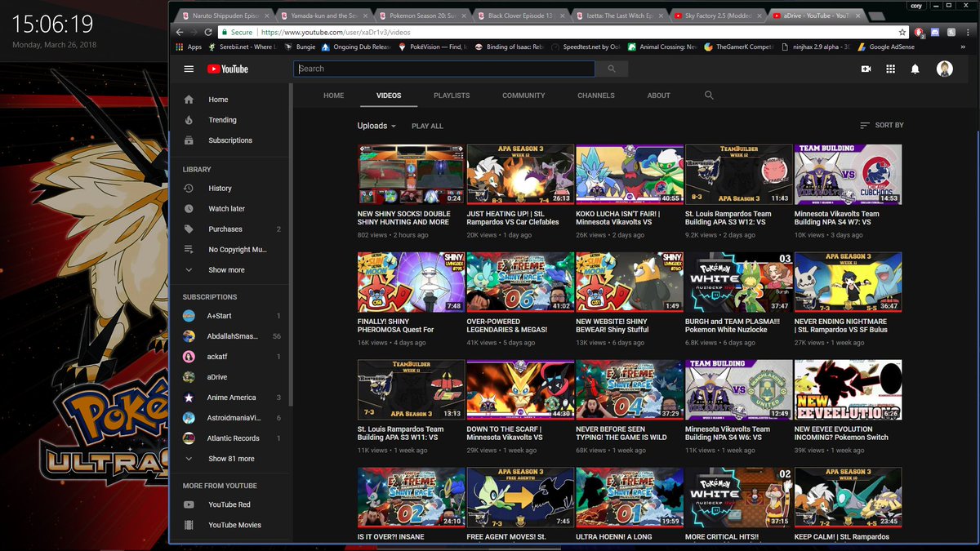The image size is (980, 551).
Task: Click the A+Start channel avatar
Action: click(189, 316)
